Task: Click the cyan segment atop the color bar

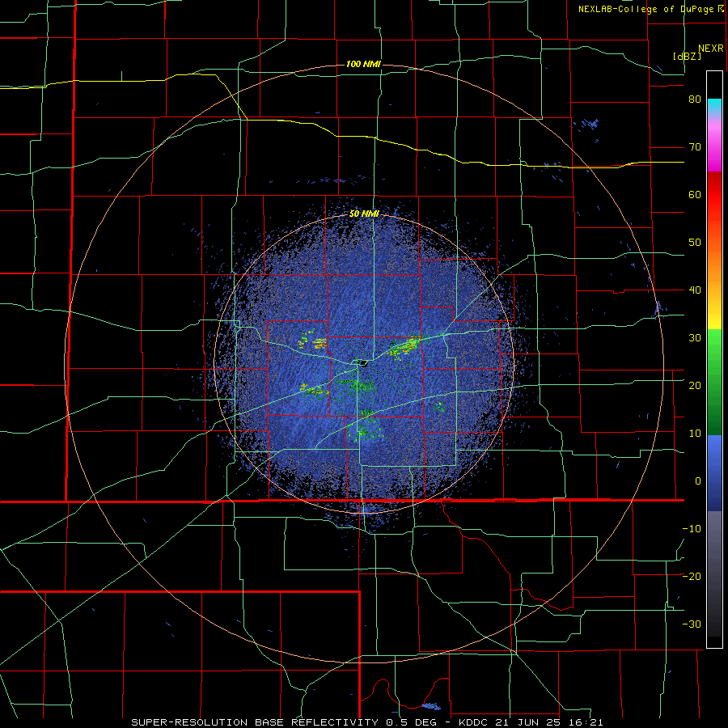Action: click(714, 104)
